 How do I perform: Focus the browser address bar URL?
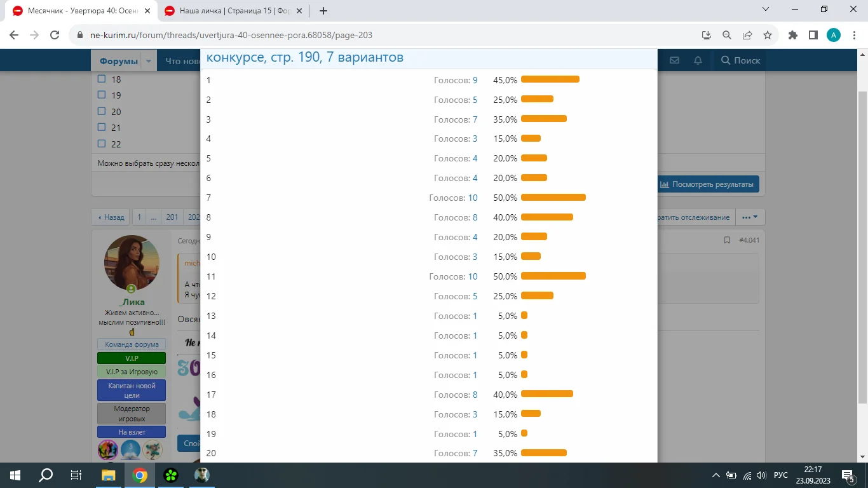pyautogui.click(x=231, y=36)
